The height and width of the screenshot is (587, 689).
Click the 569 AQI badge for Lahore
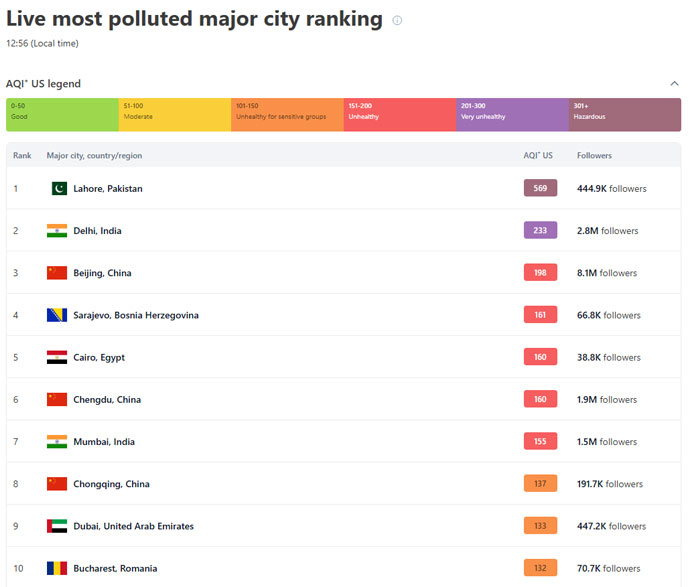[540, 188]
